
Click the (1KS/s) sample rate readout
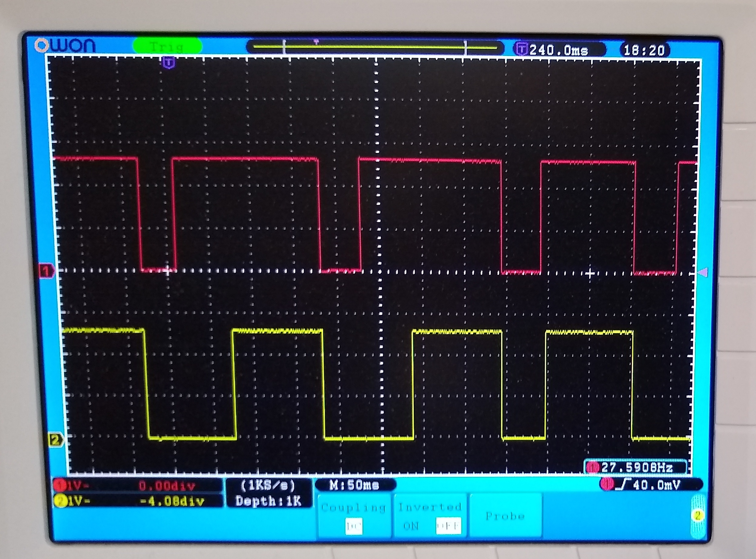[268, 486]
